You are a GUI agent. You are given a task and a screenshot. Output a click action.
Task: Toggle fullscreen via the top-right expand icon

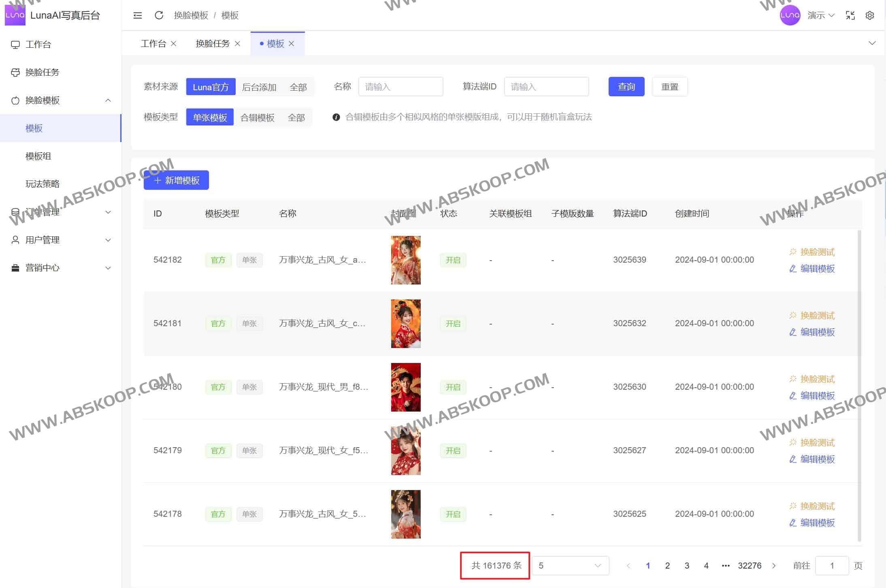coord(850,15)
